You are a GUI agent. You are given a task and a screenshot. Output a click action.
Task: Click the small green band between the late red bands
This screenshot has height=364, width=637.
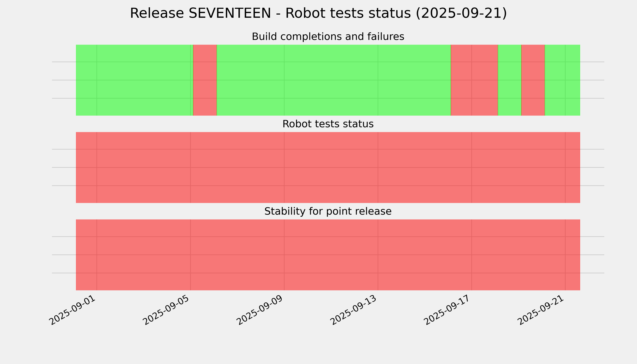[509, 80]
